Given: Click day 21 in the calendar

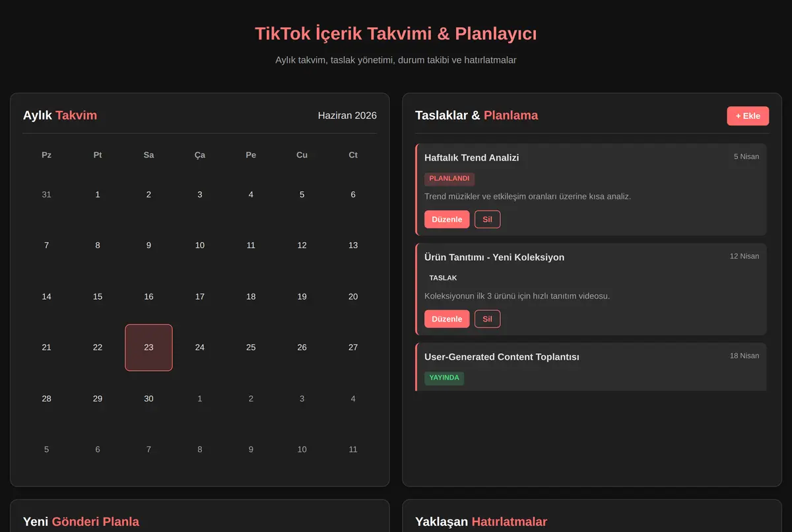Looking at the screenshot, I should click(x=46, y=347).
